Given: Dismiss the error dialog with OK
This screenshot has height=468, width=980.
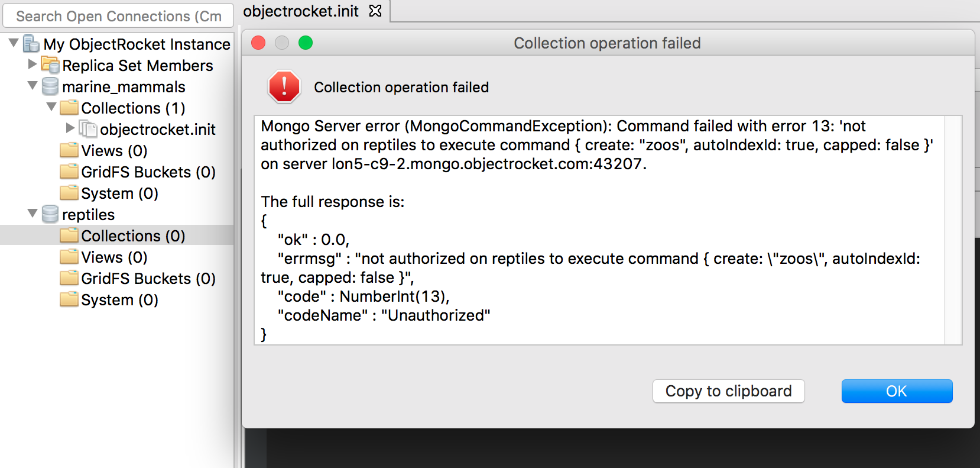Looking at the screenshot, I should [896, 391].
